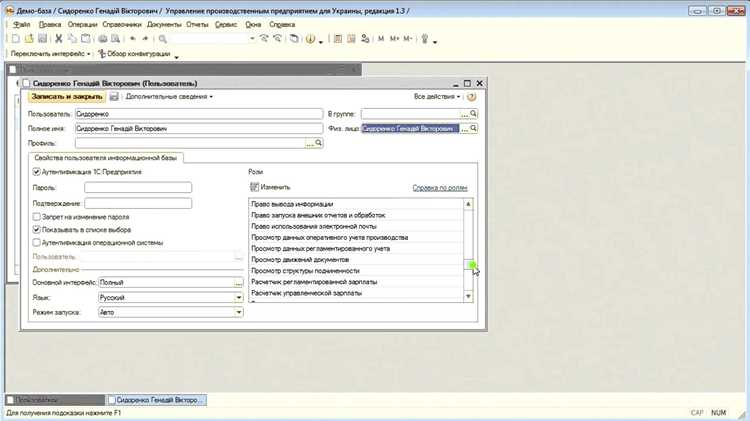Image resolution: width=750 pixels, height=421 pixels.
Task: Click the M+ memory button in toolbar
Action: (394, 39)
